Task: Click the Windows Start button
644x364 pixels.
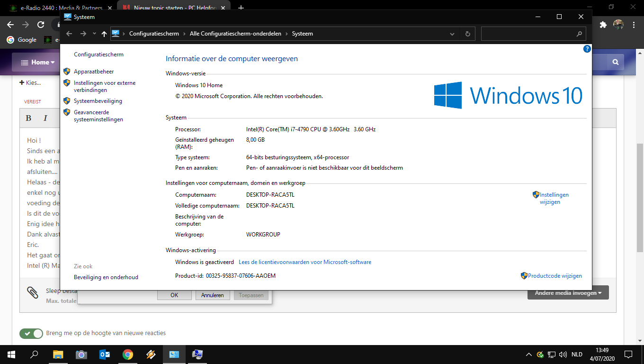Action: [x=11, y=354]
